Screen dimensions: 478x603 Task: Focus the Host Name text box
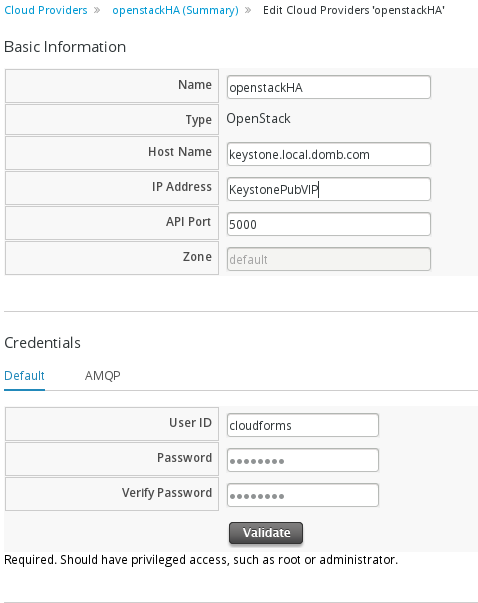328,154
